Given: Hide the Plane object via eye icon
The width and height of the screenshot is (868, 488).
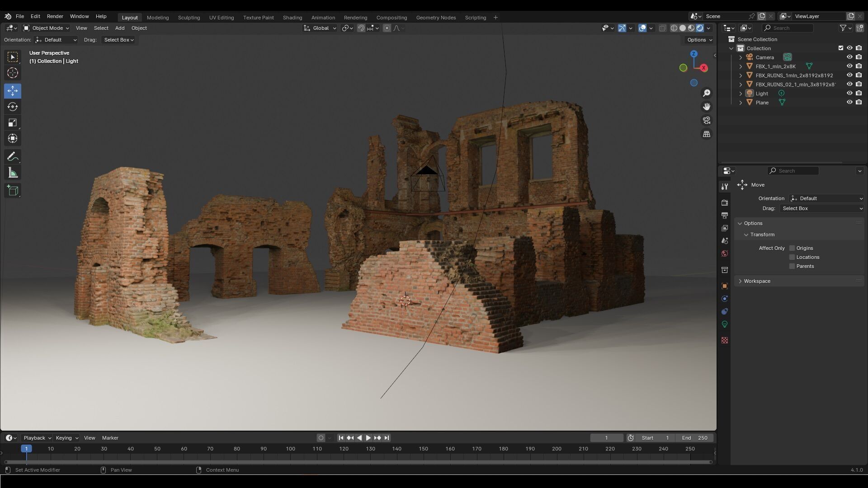Looking at the screenshot, I should (x=849, y=103).
